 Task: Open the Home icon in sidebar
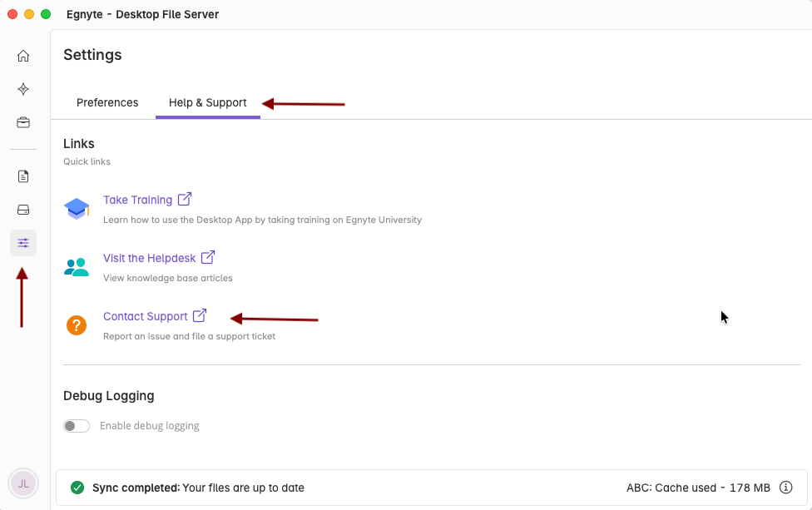23,56
